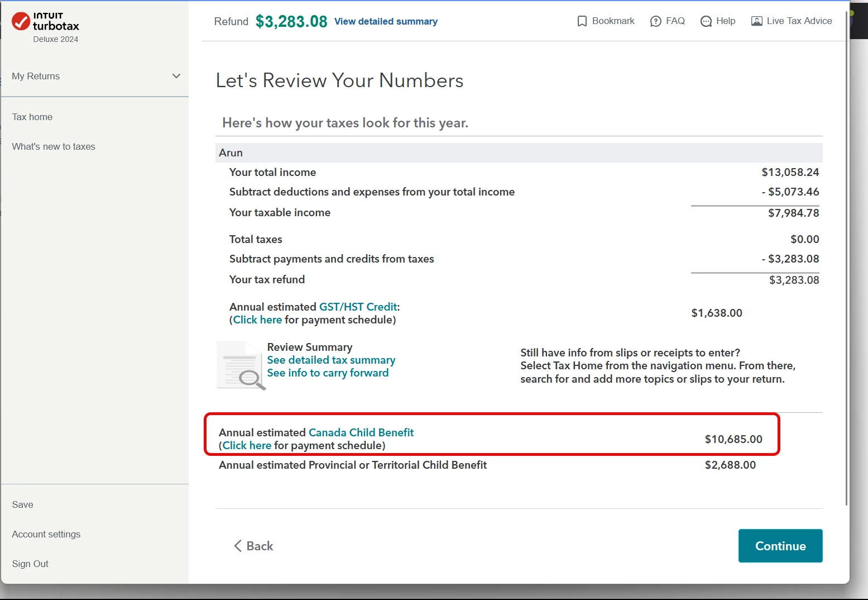This screenshot has width=868, height=600.
Task: Click the Bookmark label
Action: click(x=613, y=21)
